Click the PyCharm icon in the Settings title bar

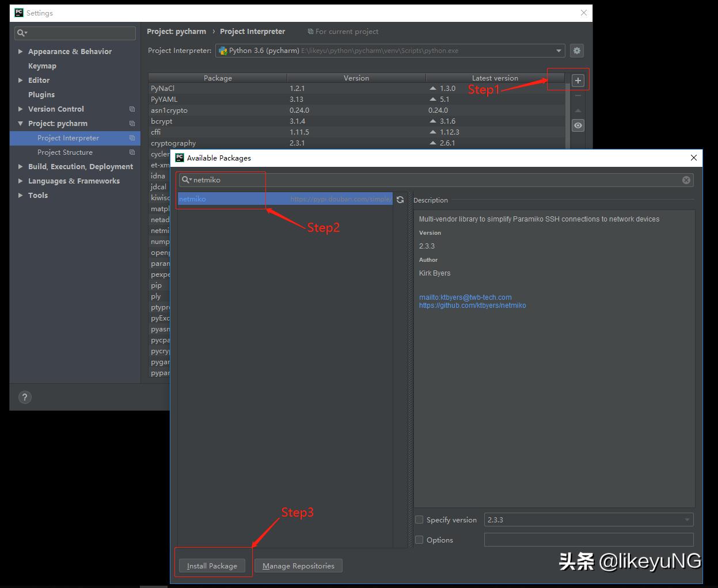(x=19, y=13)
